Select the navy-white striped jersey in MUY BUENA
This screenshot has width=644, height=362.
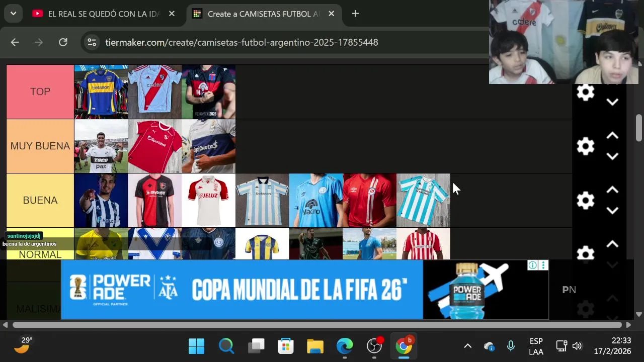coord(209,146)
